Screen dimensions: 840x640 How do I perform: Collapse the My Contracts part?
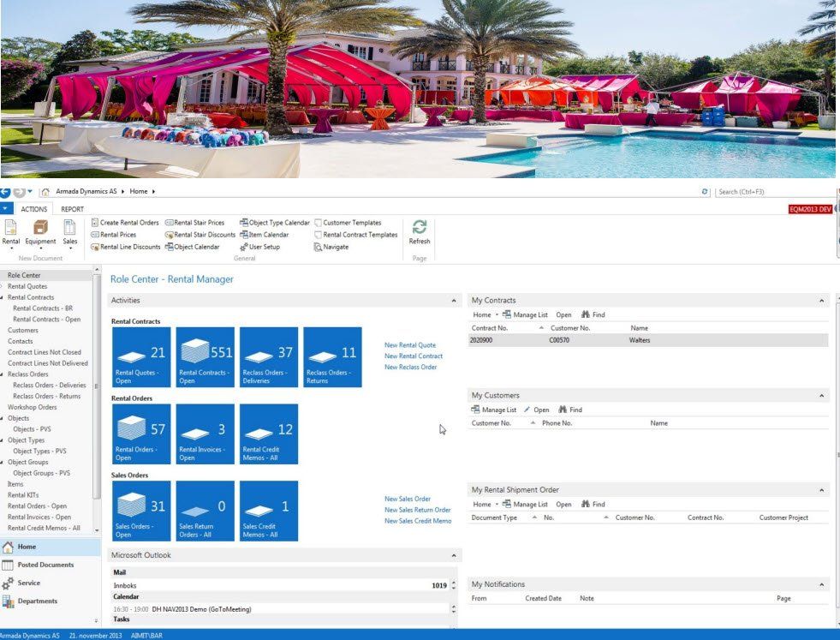821,301
